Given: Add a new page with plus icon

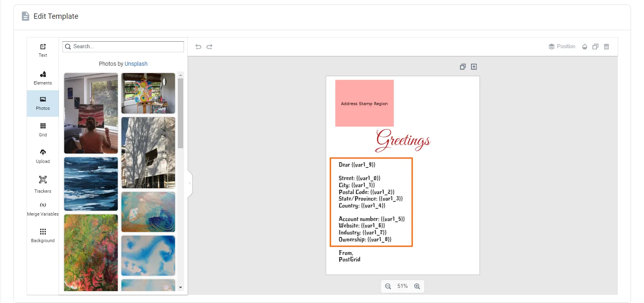Looking at the screenshot, I should point(474,67).
